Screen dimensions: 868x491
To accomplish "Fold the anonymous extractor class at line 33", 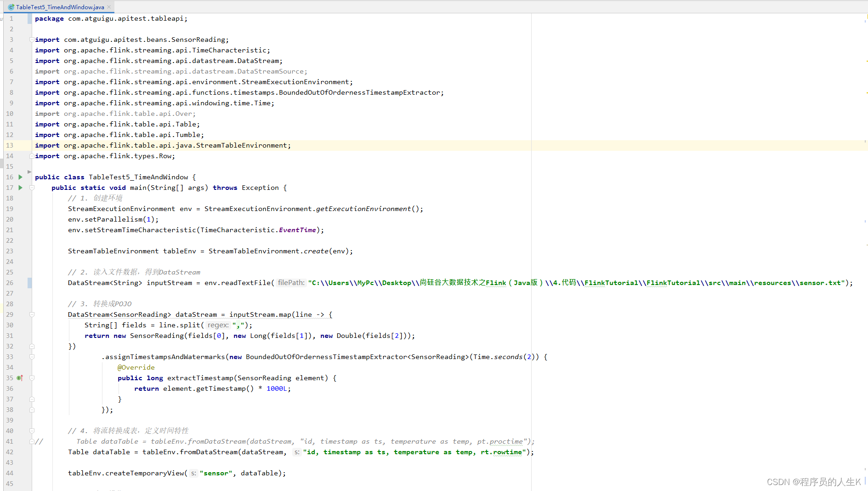I will pos(32,357).
